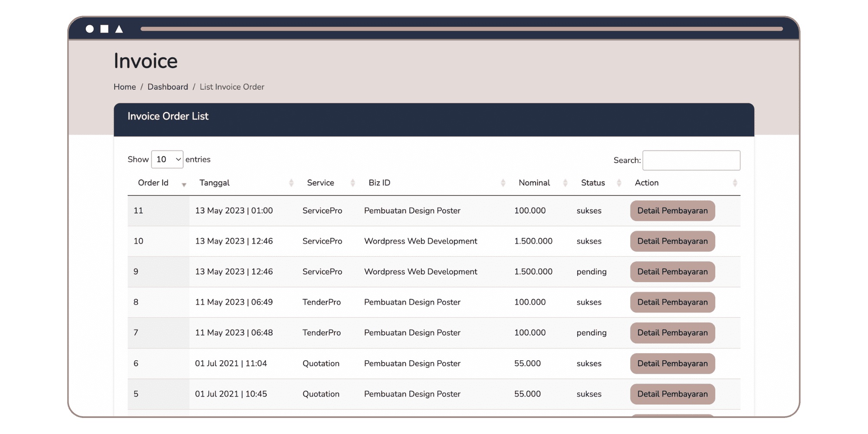
Task: Open the Show entries count dropdown
Action: coord(167,159)
